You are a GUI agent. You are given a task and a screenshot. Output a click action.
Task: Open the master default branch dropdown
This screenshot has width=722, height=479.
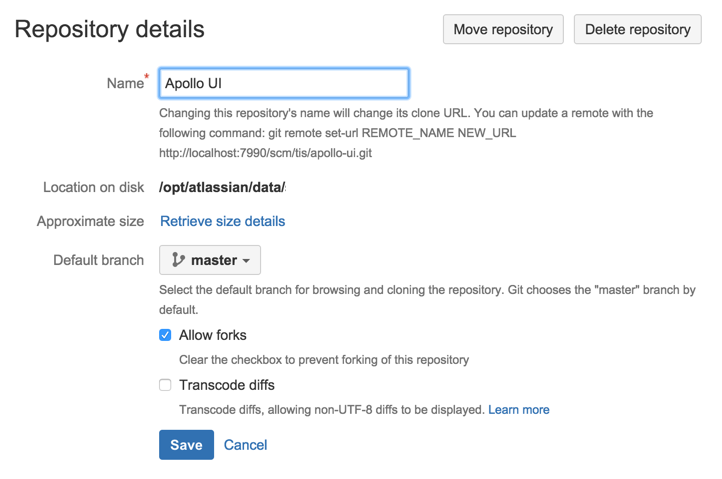click(210, 260)
